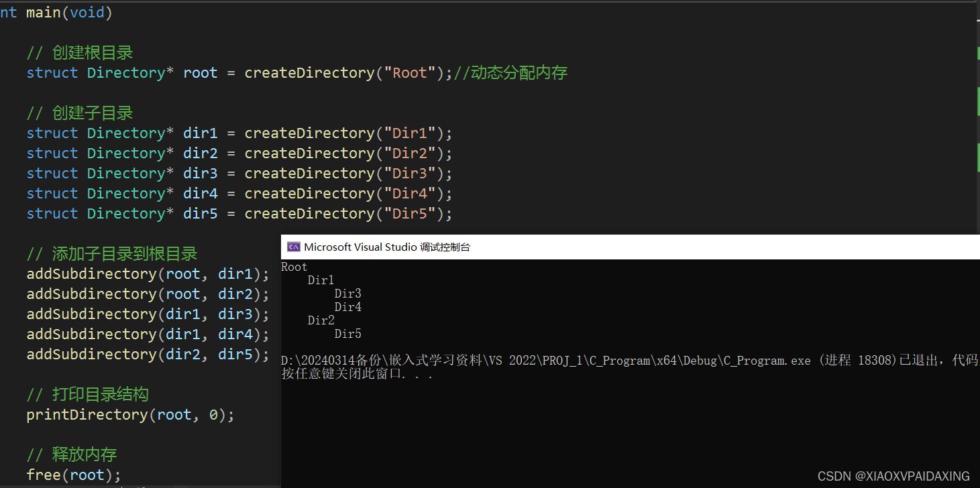This screenshot has height=488, width=980.
Task: Click "Dir3" in the console output
Action: click(348, 294)
